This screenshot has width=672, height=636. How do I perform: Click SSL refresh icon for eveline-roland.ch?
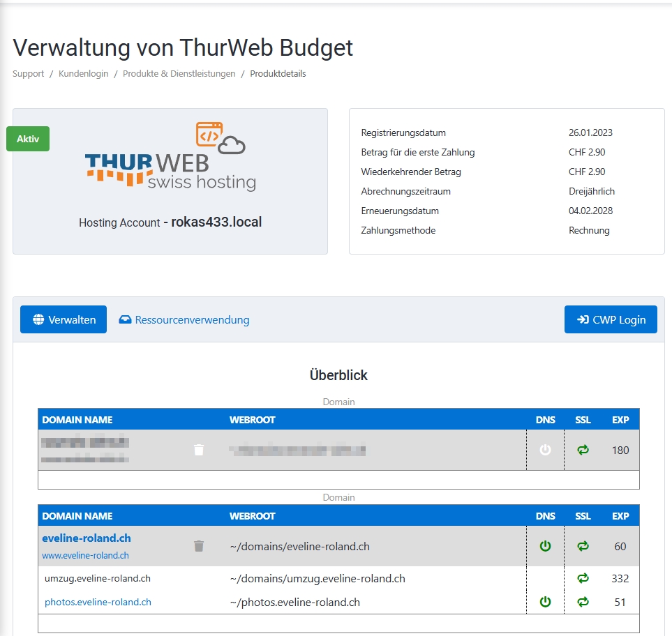point(583,546)
